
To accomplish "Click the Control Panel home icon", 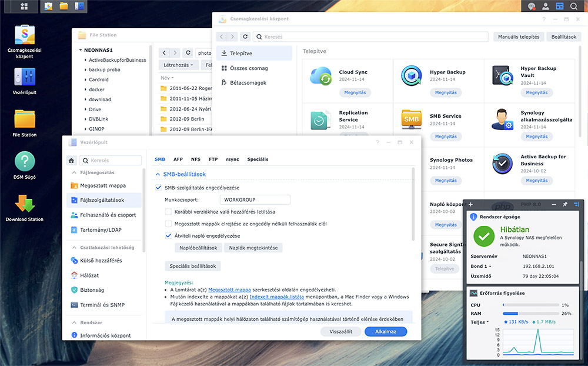I will point(71,160).
